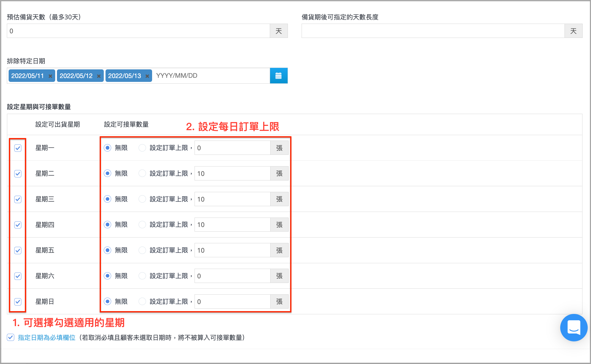Viewport: 591px width, 364px height.
Task: Uncheck the 星期三 checkbox
Action: click(x=18, y=199)
